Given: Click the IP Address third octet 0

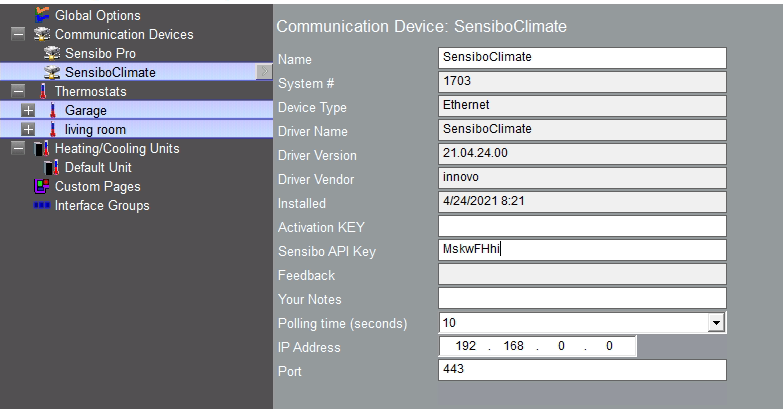Looking at the screenshot, I should (x=561, y=346).
